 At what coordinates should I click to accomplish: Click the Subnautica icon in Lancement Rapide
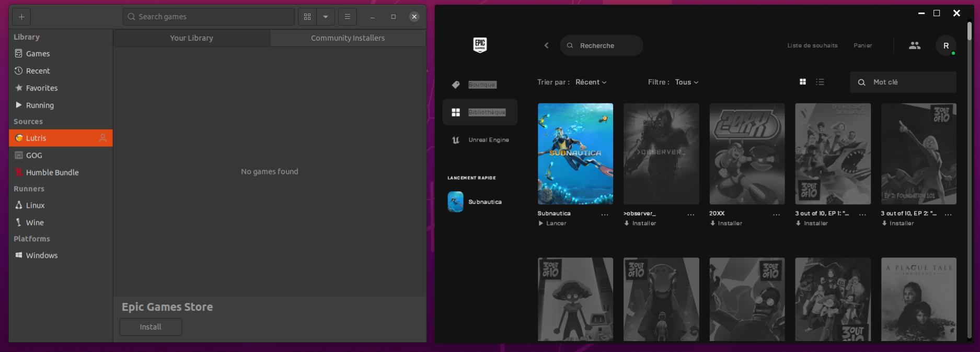pos(455,202)
